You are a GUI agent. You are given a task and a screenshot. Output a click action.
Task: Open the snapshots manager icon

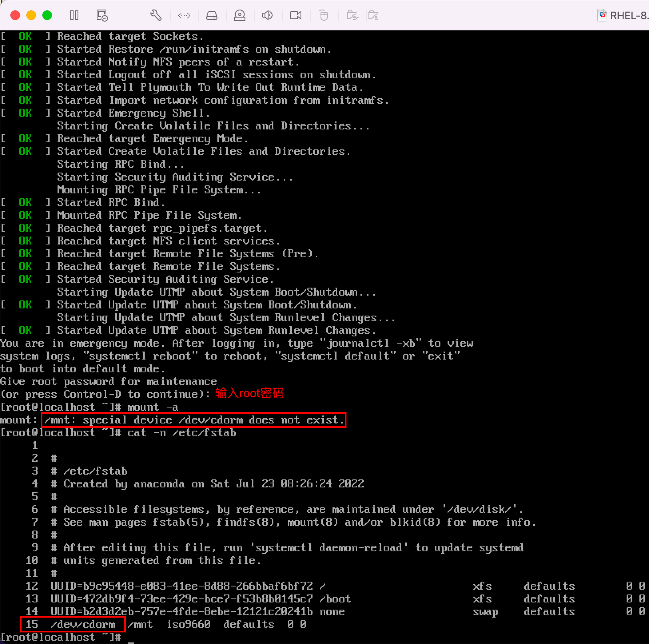click(102, 16)
